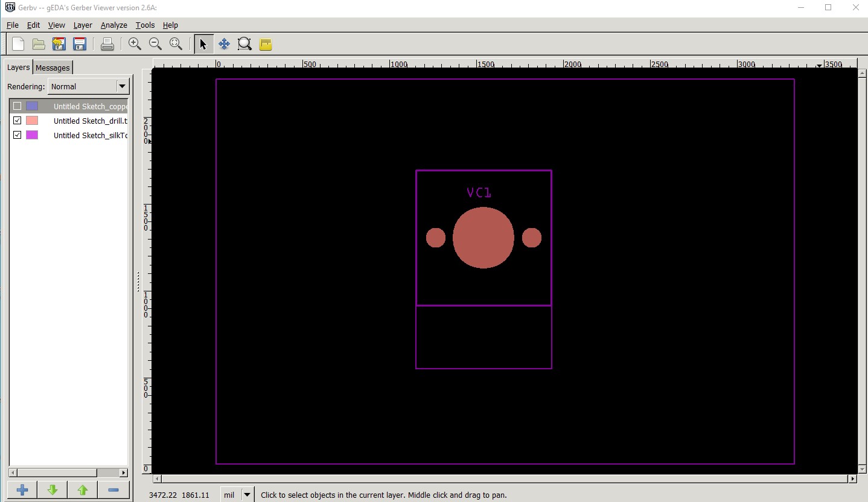Save project with the floppy disk icon

tap(79, 44)
